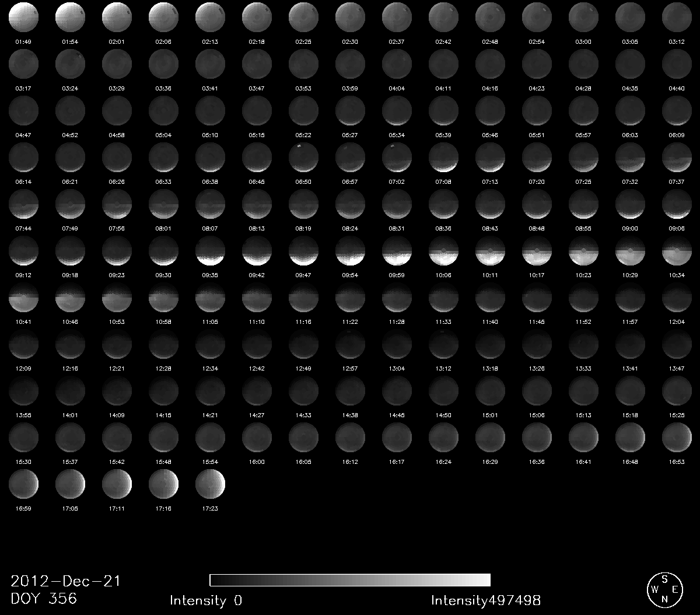Viewport: 700px width, 615px height.
Task: Click the intensity grayscale color bar
Action: tap(350, 580)
